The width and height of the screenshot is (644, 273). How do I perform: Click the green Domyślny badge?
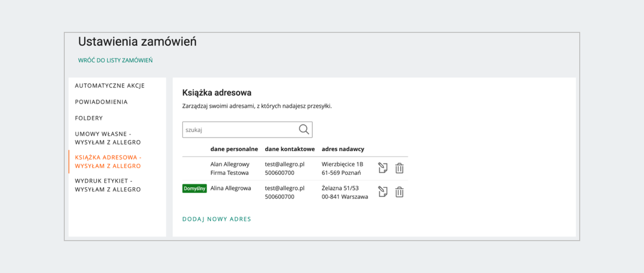pyautogui.click(x=195, y=188)
